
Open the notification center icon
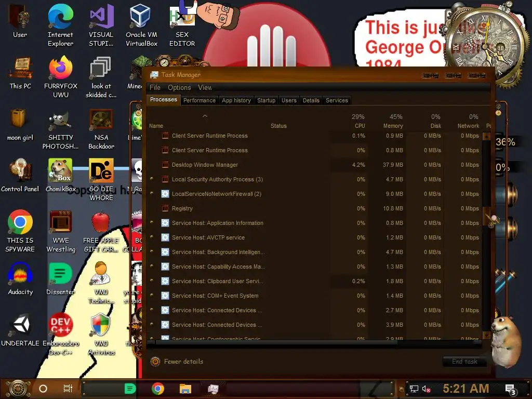(511, 389)
